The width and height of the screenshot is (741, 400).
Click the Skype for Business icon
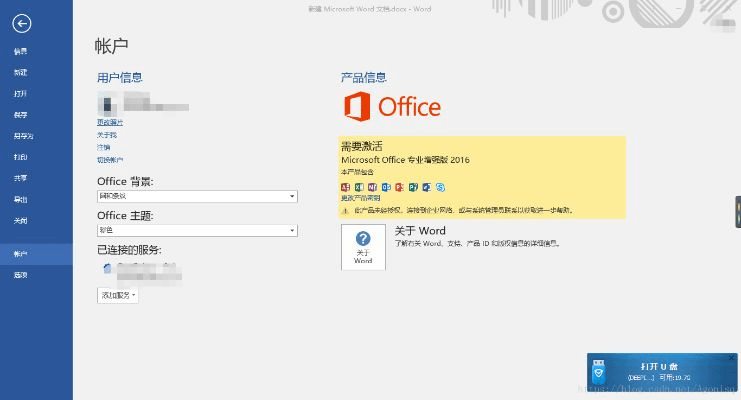click(440, 187)
